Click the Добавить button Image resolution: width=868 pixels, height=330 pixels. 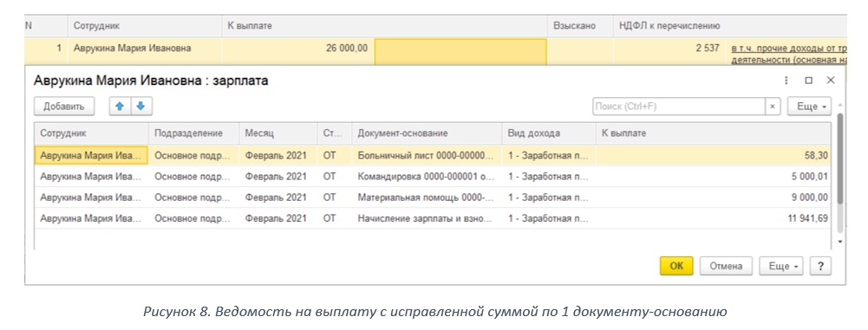click(64, 107)
